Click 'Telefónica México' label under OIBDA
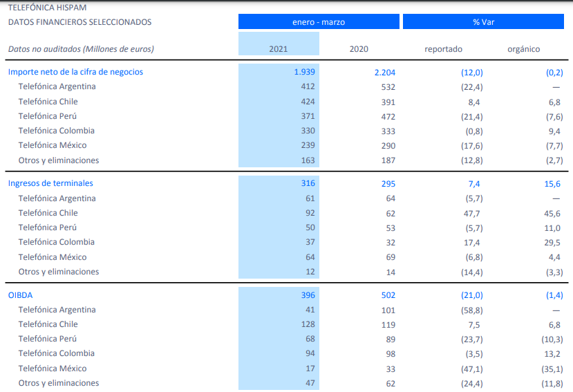The height and width of the screenshot is (392, 573). (53, 368)
